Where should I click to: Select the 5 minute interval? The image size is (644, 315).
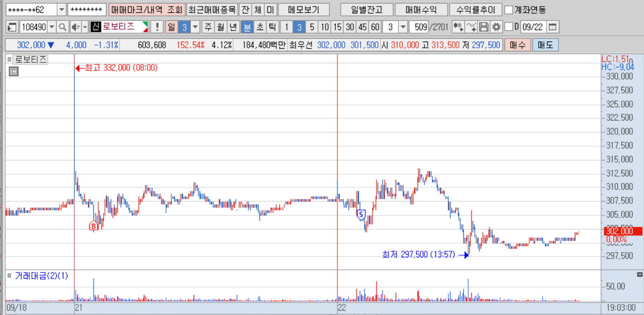pyautogui.click(x=312, y=27)
